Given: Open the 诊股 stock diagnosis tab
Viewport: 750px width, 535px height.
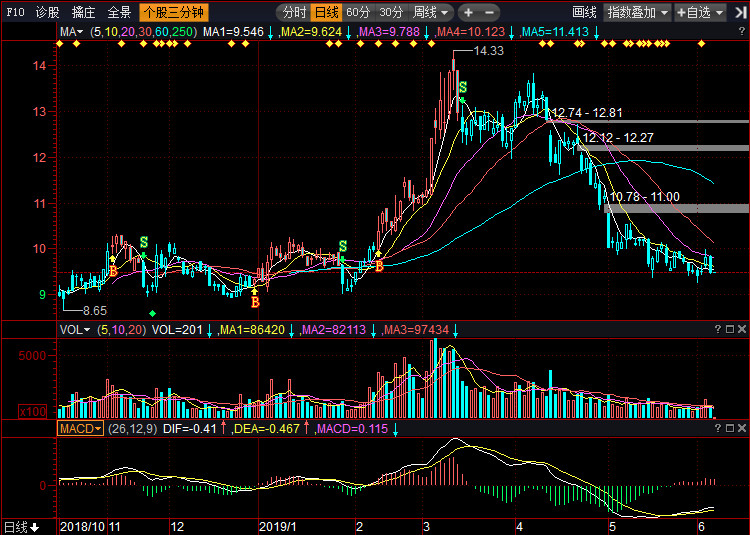Looking at the screenshot, I should coord(47,13).
